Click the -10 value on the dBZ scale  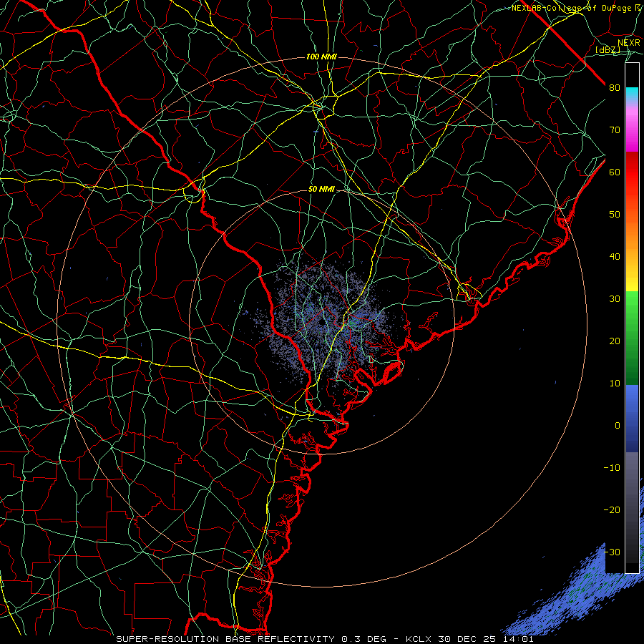pos(612,468)
